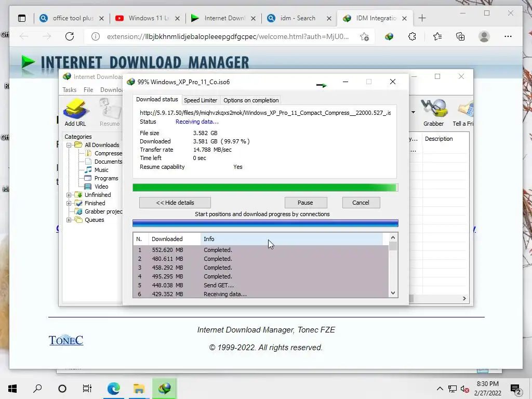Expand the Unfinished category

point(69,195)
